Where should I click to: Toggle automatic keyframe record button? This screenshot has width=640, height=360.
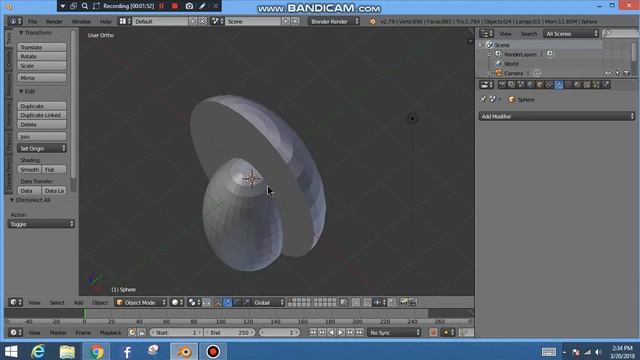433,333
